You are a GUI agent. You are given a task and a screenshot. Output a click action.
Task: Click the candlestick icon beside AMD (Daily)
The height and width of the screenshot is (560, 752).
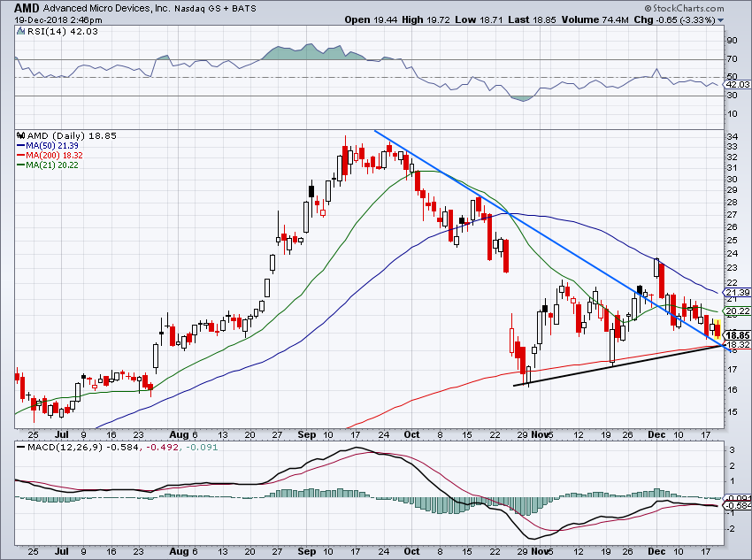[x=20, y=135]
